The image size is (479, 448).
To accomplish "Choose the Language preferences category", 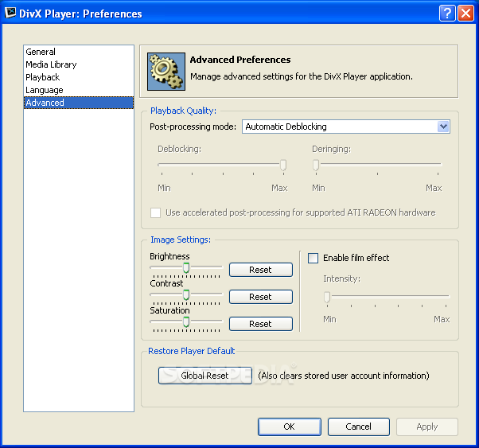I will point(79,90).
